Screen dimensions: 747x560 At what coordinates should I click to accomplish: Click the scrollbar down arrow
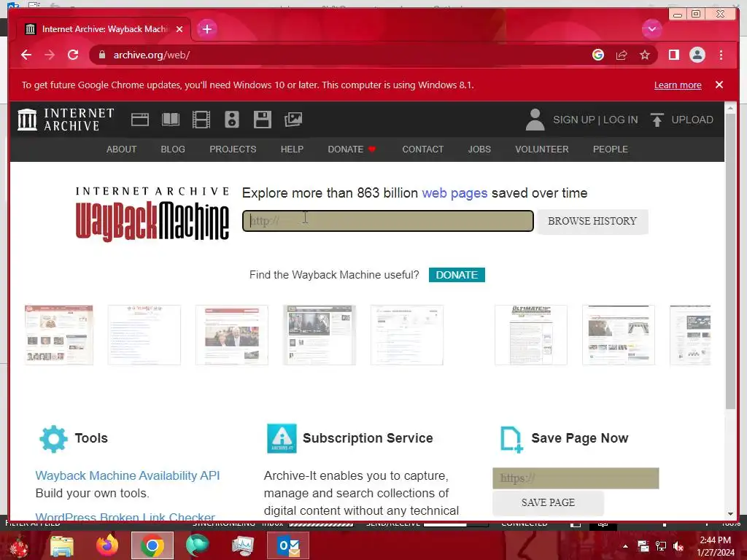pos(730,514)
